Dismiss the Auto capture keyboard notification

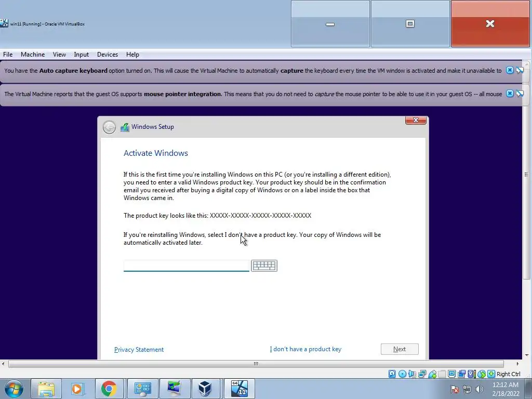[510, 70]
